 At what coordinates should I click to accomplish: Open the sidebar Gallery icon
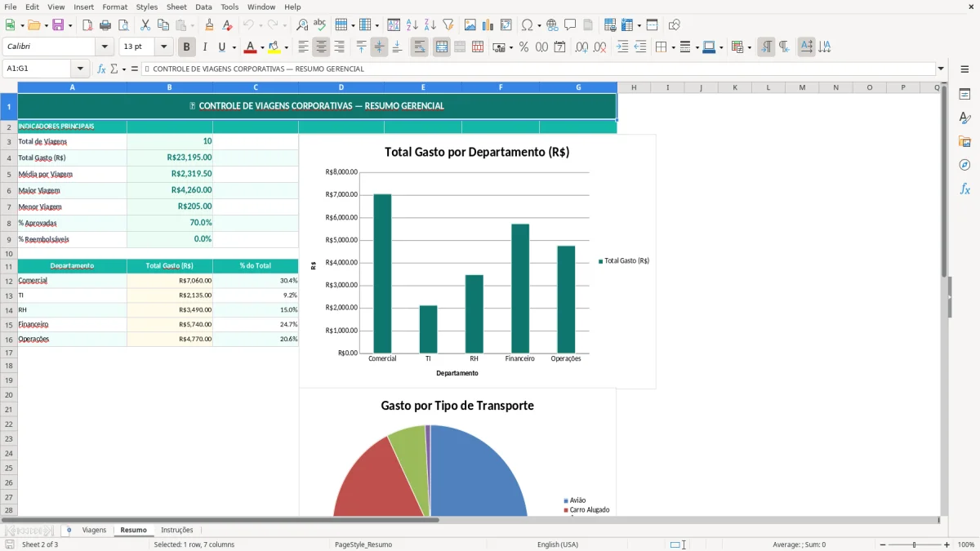tap(964, 142)
